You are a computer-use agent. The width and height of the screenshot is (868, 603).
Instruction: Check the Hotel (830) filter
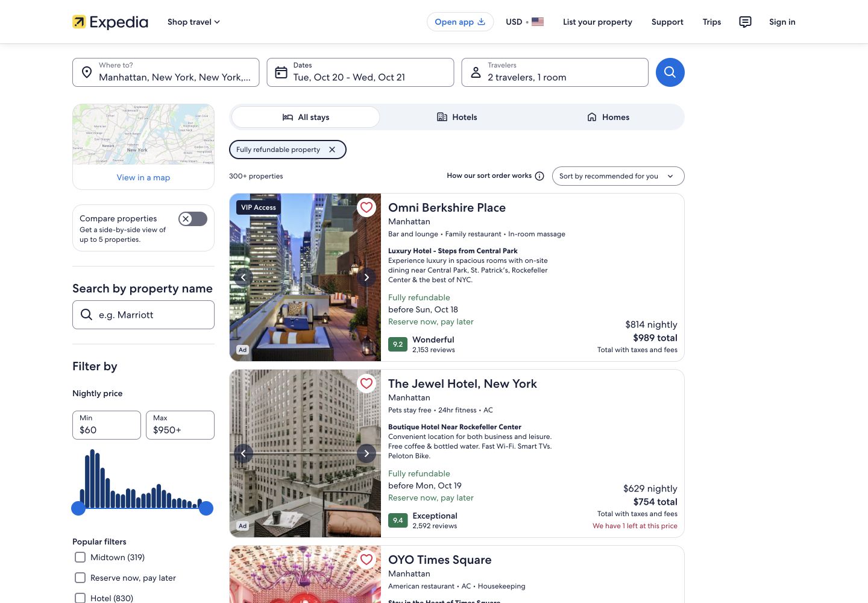80,598
